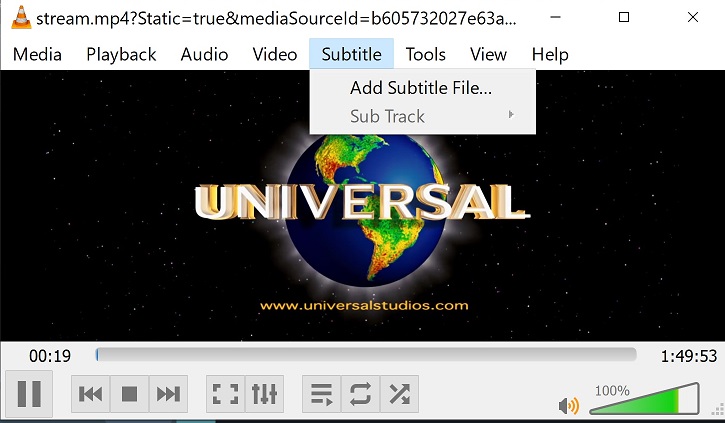Open the Tools menu

(425, 54)
